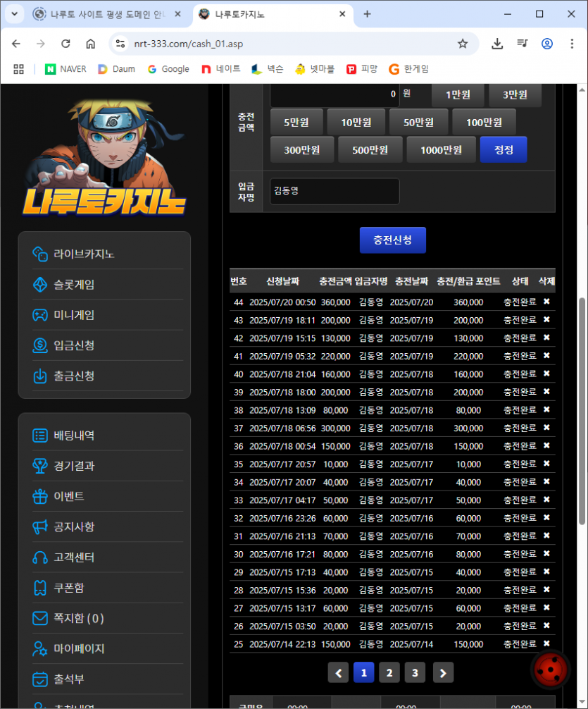The image size is (588, 709).
Task: Click the 쪽지함 envelope icon
Action: point(39,618)
